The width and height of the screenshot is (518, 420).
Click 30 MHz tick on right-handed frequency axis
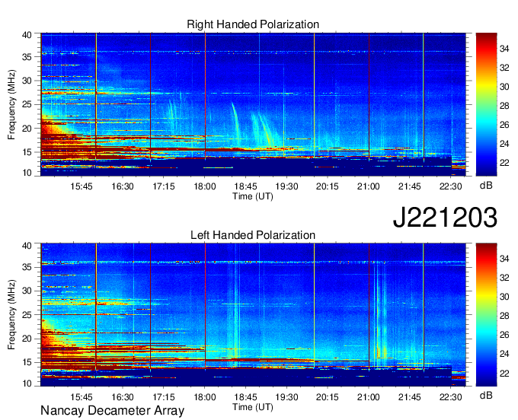point(27,81)
